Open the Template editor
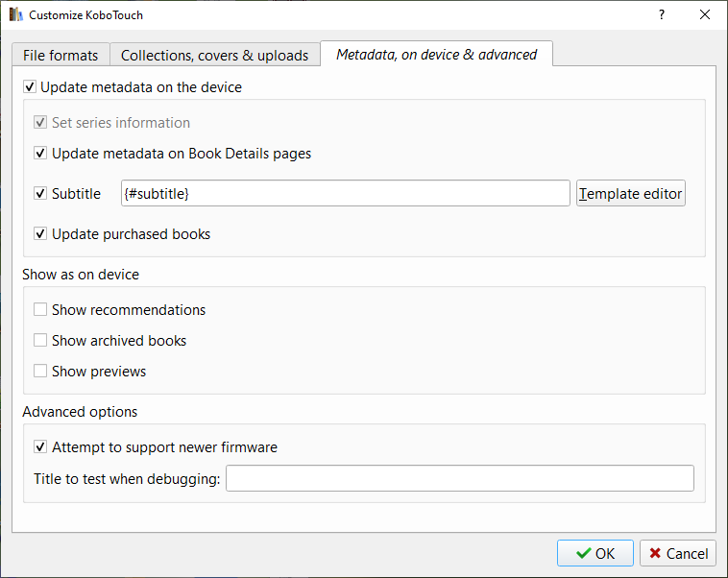Image resolution: width=728 pixels, height=578 pixels. 630,194
